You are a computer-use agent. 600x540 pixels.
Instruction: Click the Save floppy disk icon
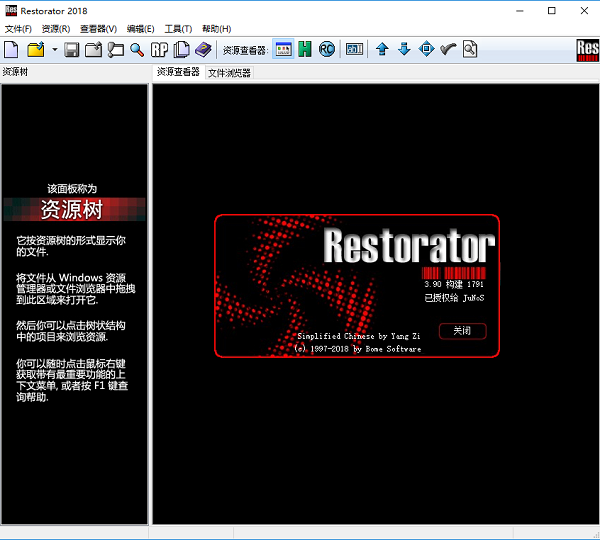(71, 49)
